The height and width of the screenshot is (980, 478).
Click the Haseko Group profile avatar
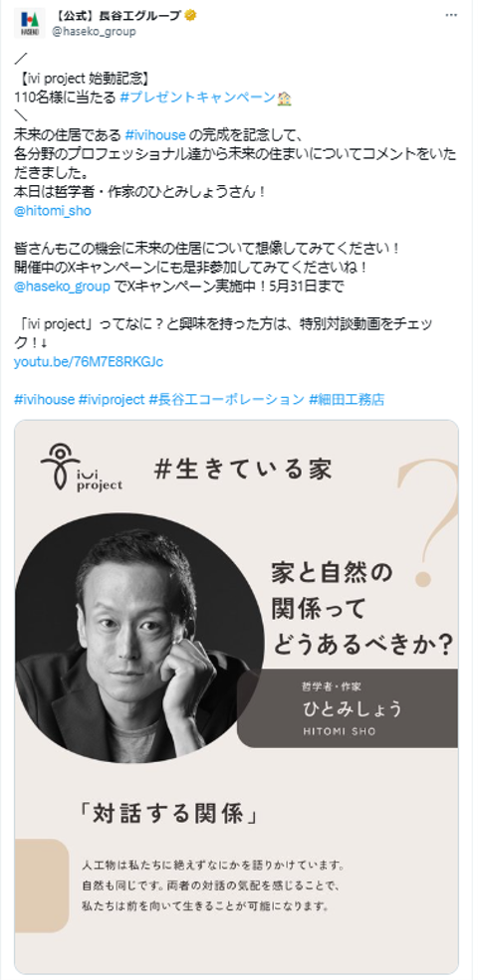coord(29,23)
